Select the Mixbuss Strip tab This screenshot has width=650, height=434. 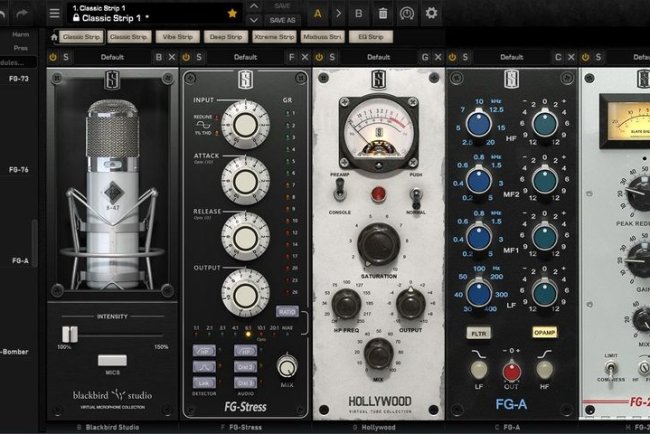[x=322, y=37]
